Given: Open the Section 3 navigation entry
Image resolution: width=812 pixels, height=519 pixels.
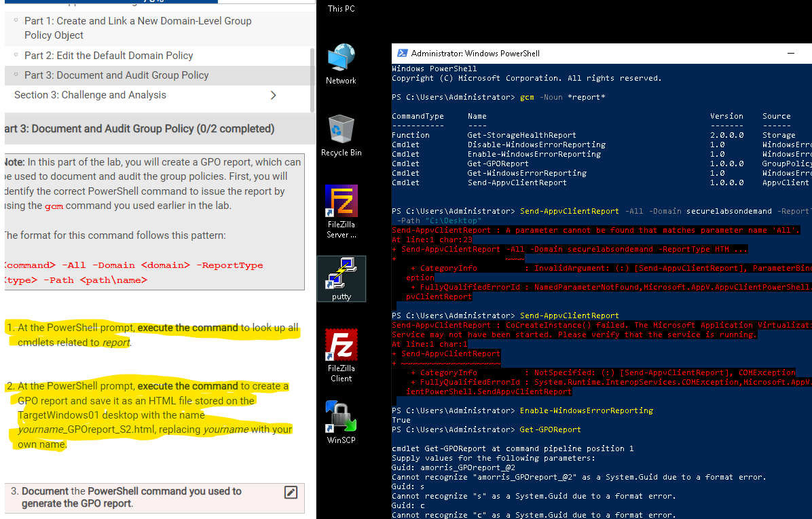Looking at the screenshot, I should coord(88,96).
